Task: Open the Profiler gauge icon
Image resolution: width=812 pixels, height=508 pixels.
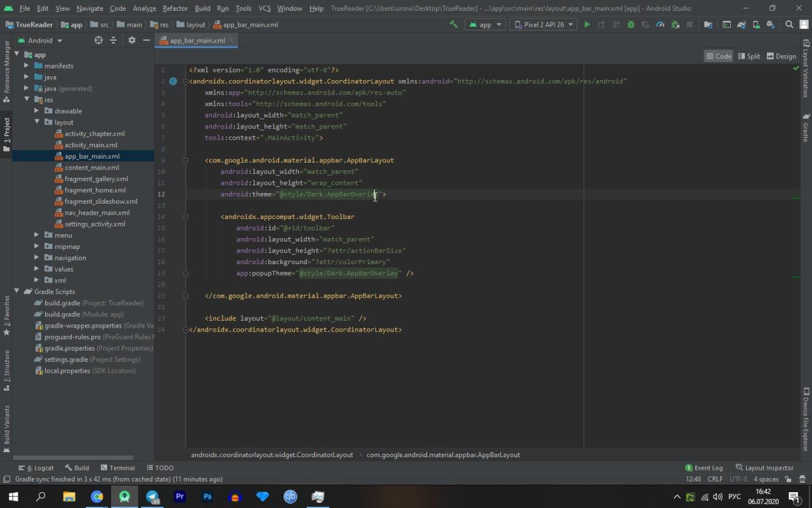Action: click(x=660, y=24)
